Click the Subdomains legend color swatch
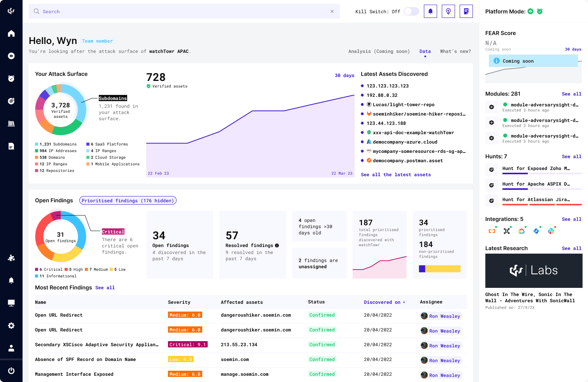Screen dimensions: 588x382 tap(37, 144)
